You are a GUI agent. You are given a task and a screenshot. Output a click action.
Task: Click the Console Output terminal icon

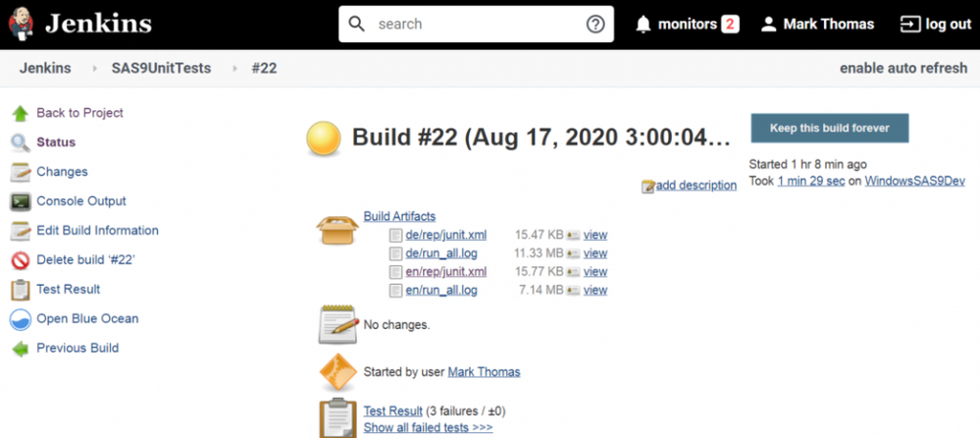(x=21, y=201)
